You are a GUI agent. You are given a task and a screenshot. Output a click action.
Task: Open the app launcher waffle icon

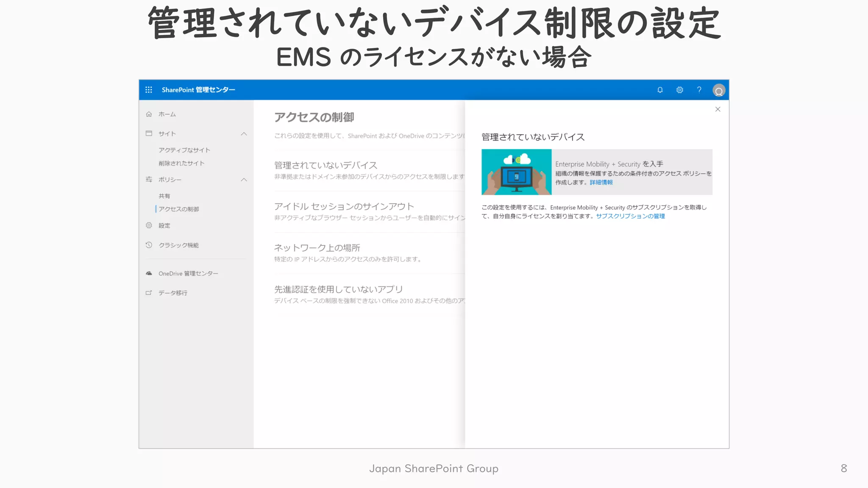tap(149, 90)
